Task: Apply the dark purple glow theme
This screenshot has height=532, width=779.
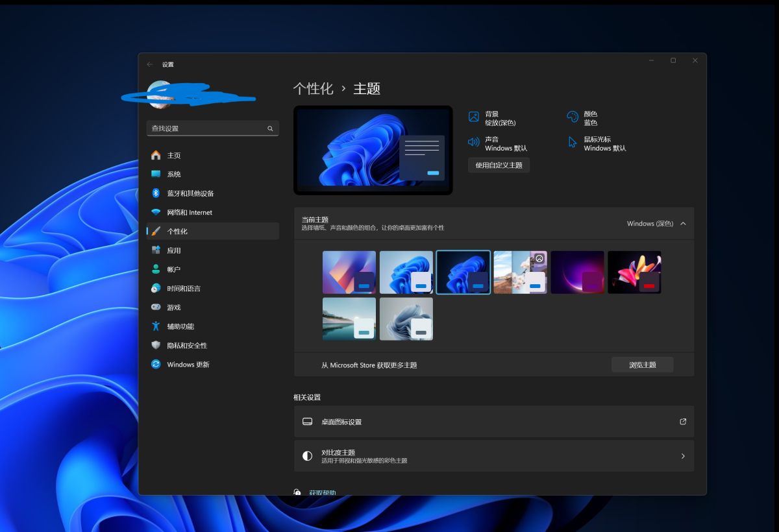Action: click(578, 272)
